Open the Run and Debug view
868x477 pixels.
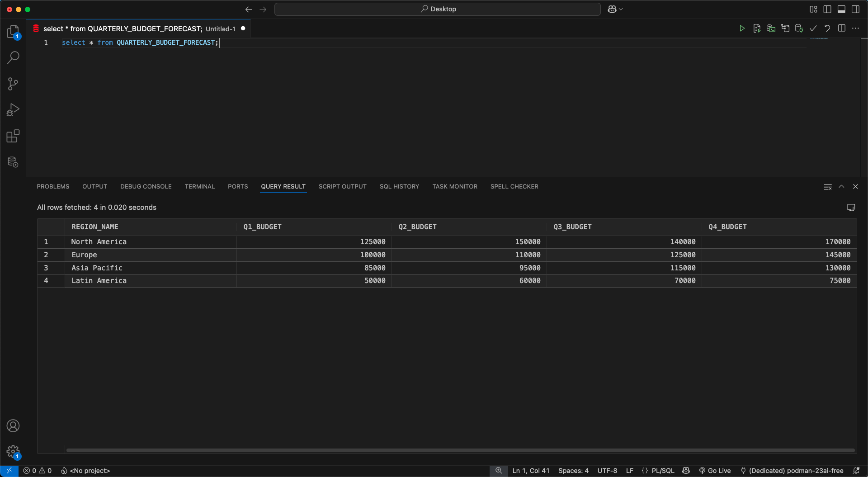(x=13, y=110)
